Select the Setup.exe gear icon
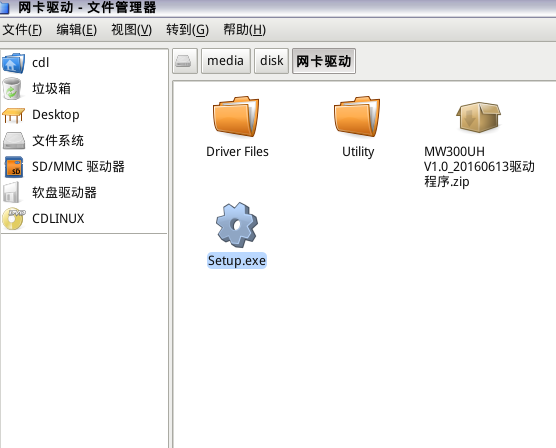 (237, 225)
